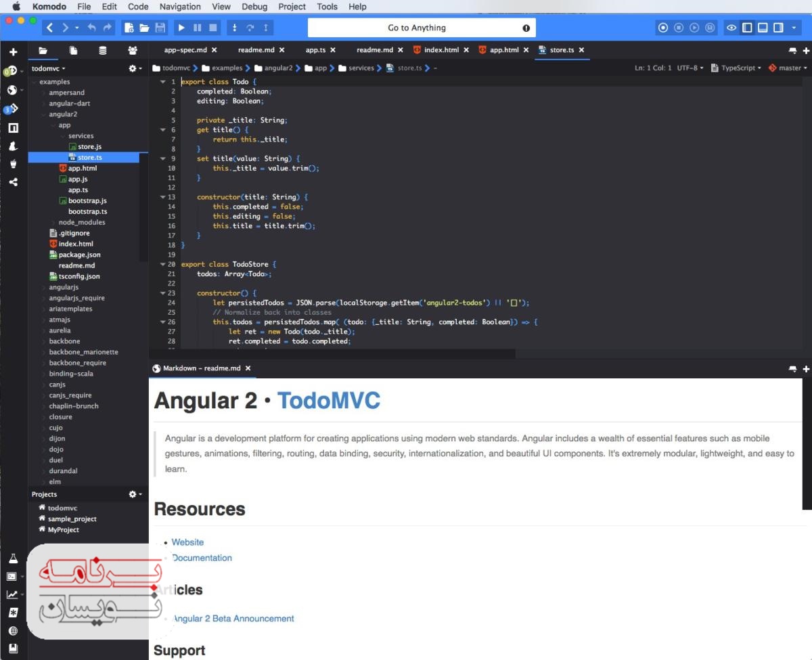Open the todomvc root folder dropdown
The width and height of the screenshot is (812, 660).
[x=49, y=68]
